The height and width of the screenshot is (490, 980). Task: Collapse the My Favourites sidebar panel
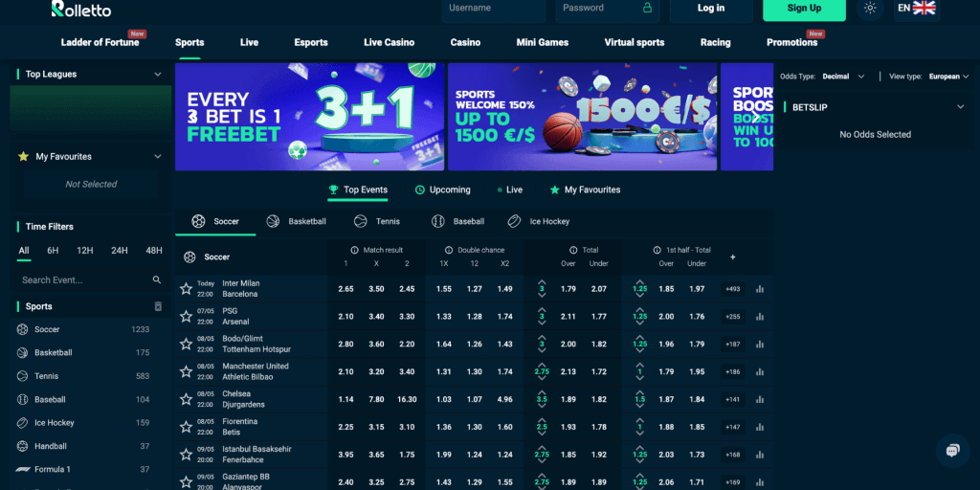click(158, 157)
